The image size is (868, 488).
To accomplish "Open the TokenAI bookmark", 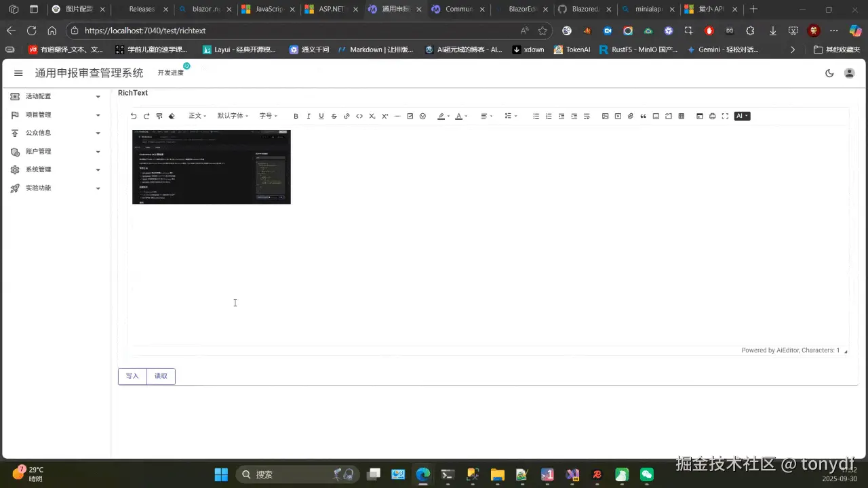I will pos(572,49).
